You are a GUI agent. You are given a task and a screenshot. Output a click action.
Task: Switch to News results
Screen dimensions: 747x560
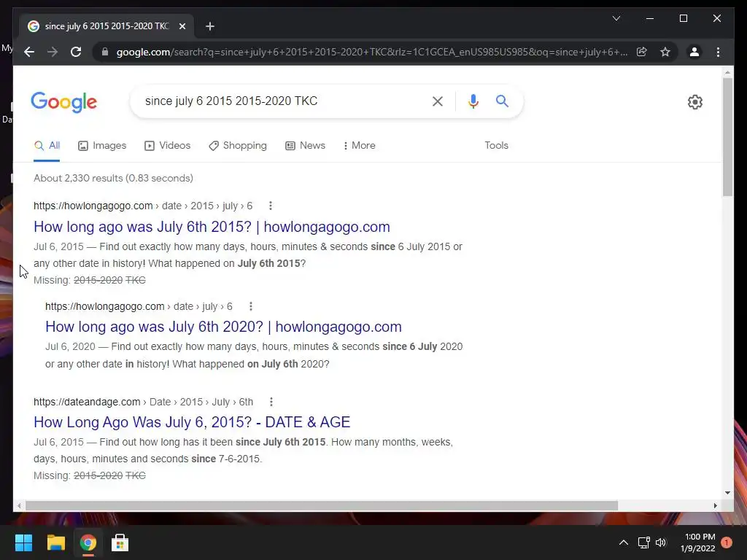(x=305, y=146)
